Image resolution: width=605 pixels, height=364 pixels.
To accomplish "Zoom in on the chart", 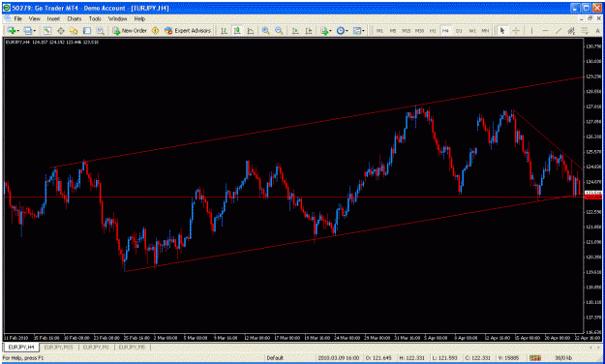I will pyautogui.click(x=265, y=30).
